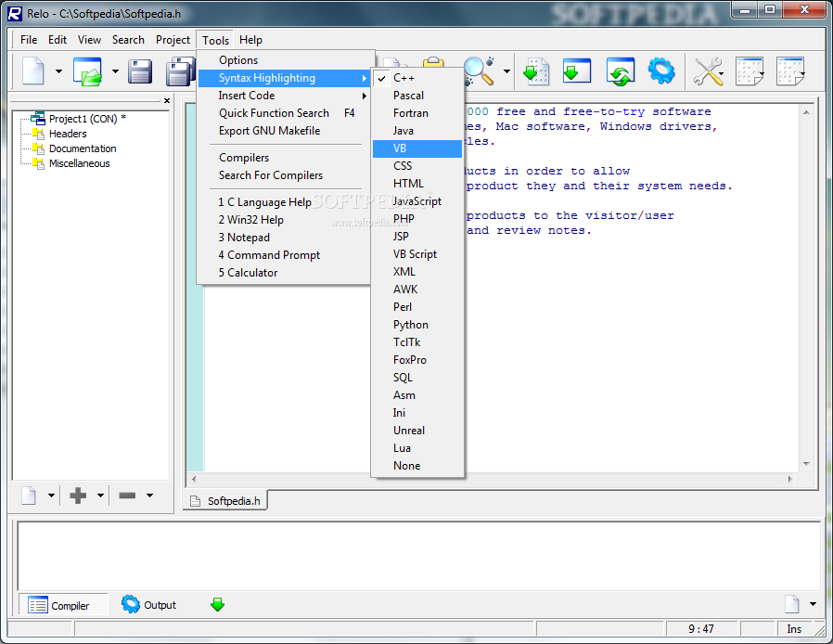Click the Open file folder icon

click(87, 71)
